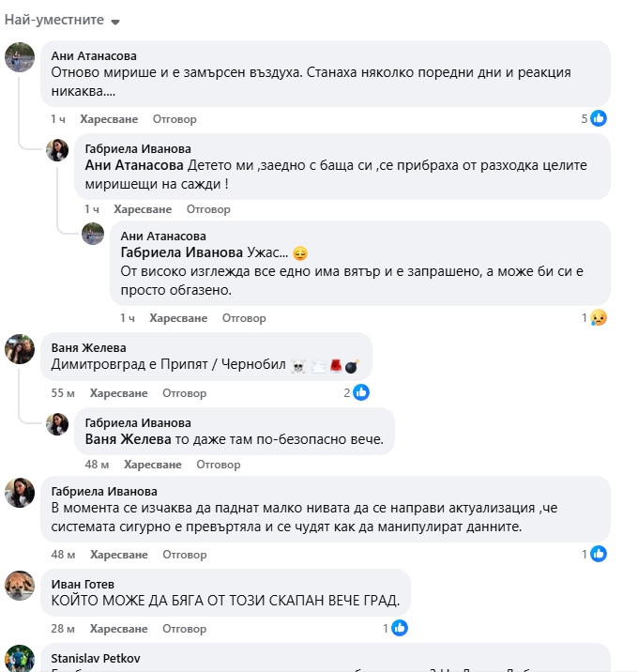Like Ани Атанасова's first comment via Харесване
Image resolution: width=638 pixels, height=672 pixels.
tap(109, 119)
